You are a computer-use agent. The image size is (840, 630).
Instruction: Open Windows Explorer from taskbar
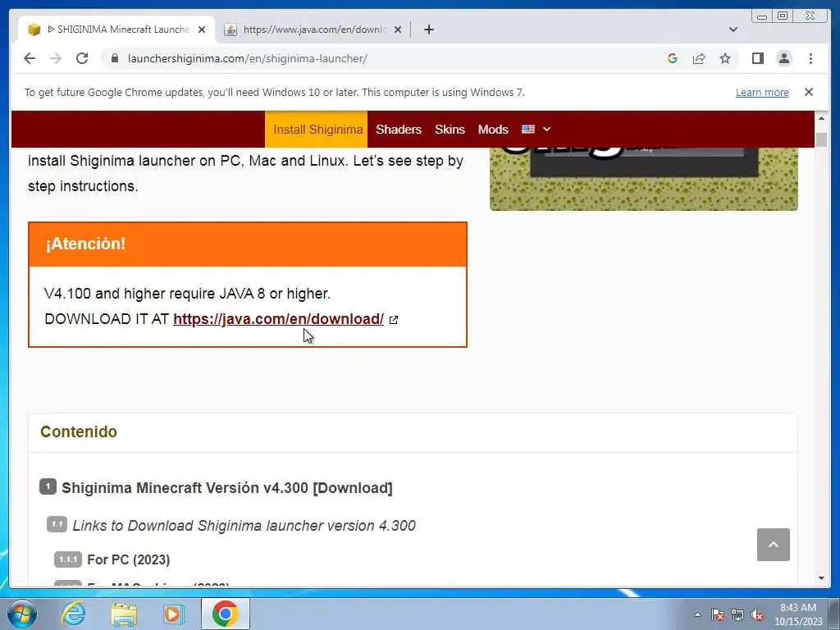(123, 614)
